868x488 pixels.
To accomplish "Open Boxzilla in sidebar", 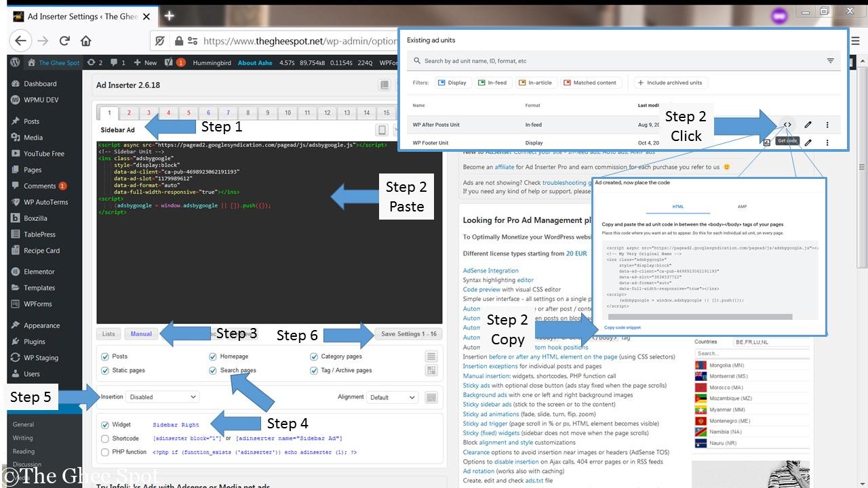I will tap(35, 218).
